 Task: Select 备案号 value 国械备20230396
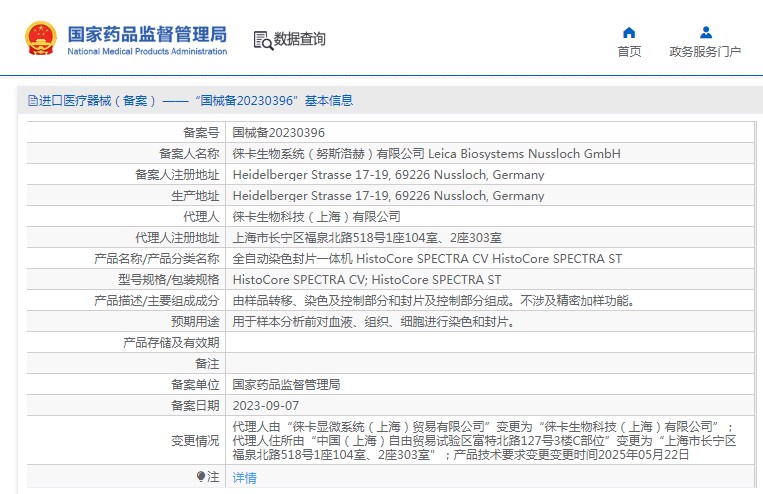[278, 132]
